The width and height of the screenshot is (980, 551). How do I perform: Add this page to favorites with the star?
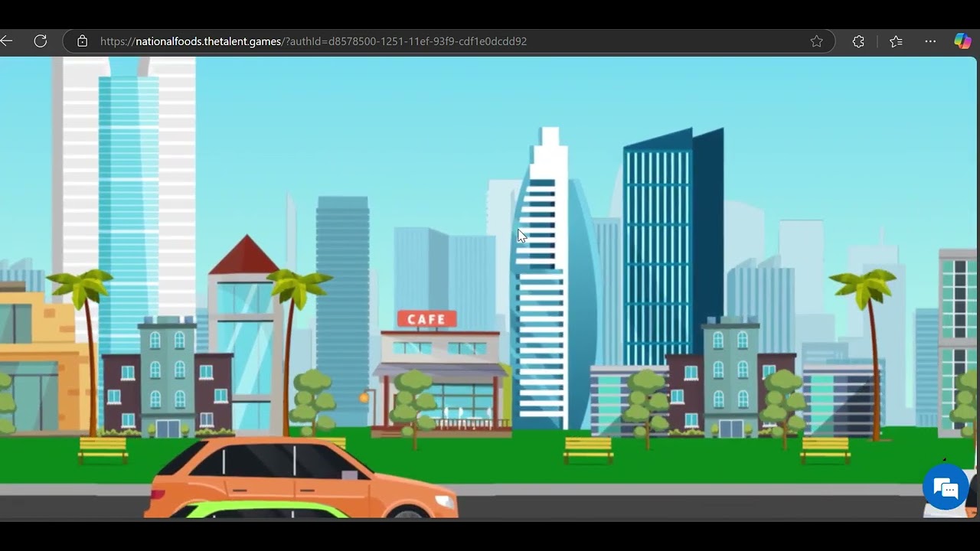pyautogui.click(x=817, y=41)
